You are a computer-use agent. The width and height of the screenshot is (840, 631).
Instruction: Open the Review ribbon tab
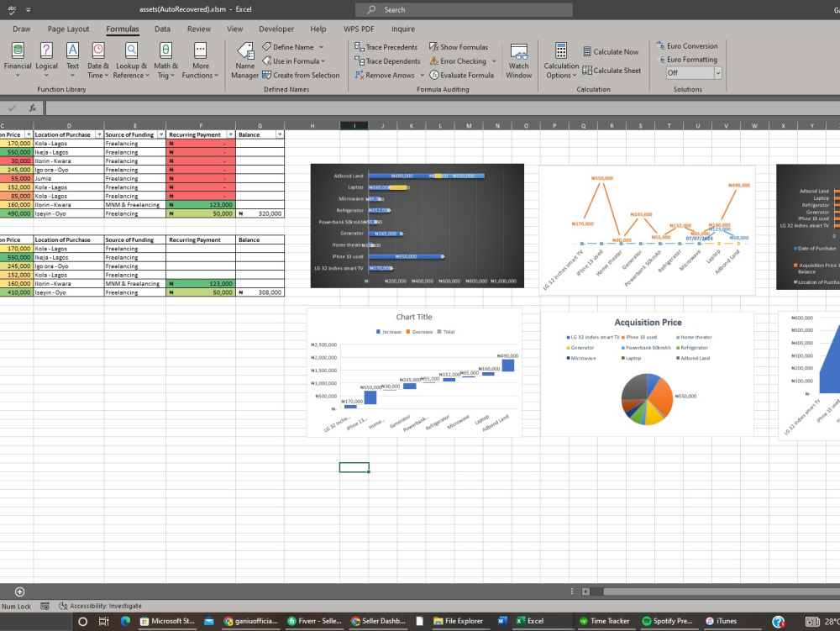(x=199, y=29)
